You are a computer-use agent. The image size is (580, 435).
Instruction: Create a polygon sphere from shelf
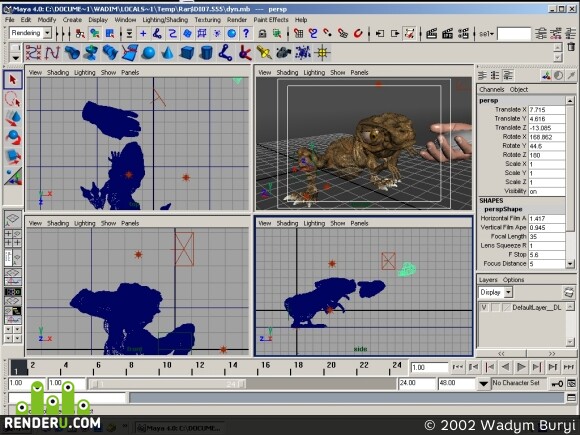(x=149, y=53)
